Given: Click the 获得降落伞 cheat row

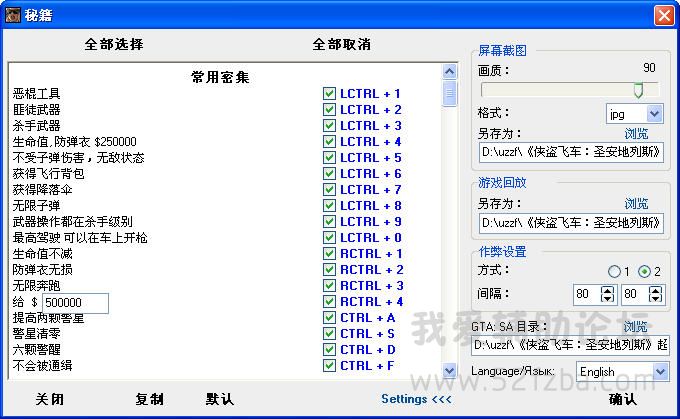Looking at the screenshot, I should pyautogui.click(x=42, y=190).
